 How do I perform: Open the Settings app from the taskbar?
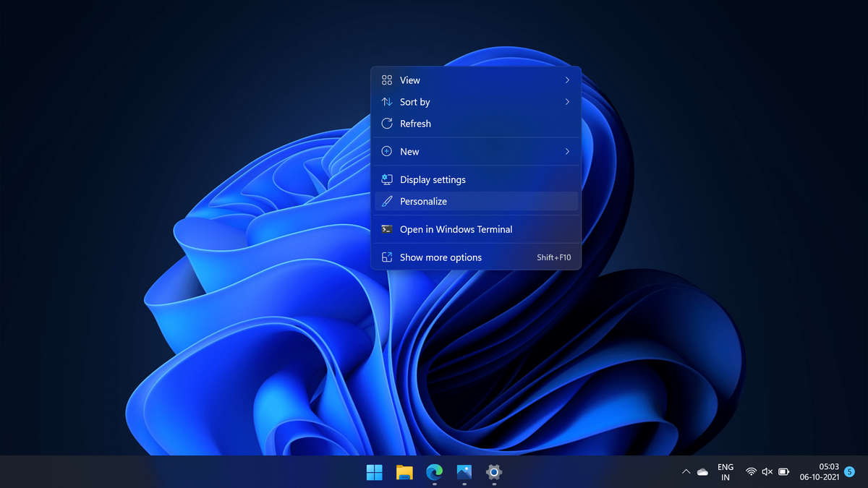pyautogui.click(x=493, y=474)
